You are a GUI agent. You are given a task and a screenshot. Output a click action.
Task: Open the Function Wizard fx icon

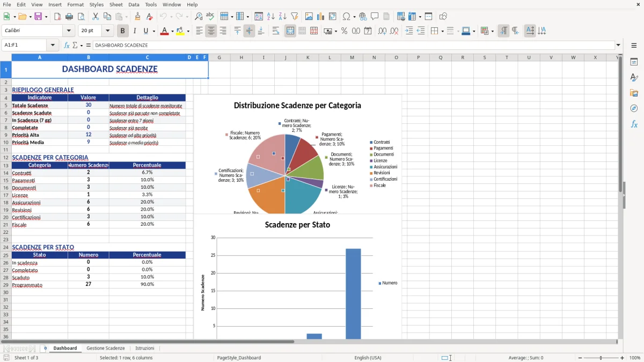click(x=67, y=45)
